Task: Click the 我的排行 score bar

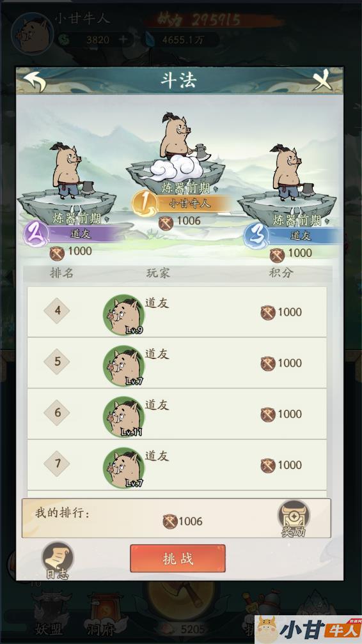Action: [x=176, y=518]
